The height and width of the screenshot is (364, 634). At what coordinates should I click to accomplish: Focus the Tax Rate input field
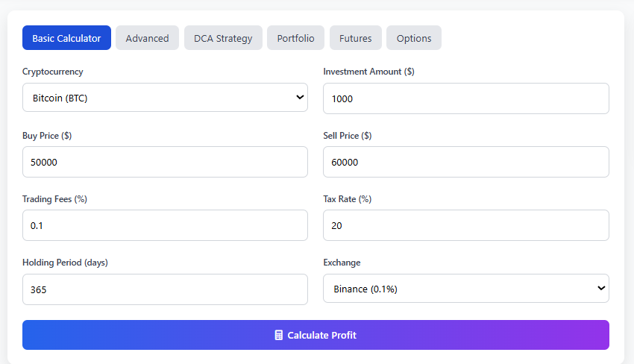point(465,225)
